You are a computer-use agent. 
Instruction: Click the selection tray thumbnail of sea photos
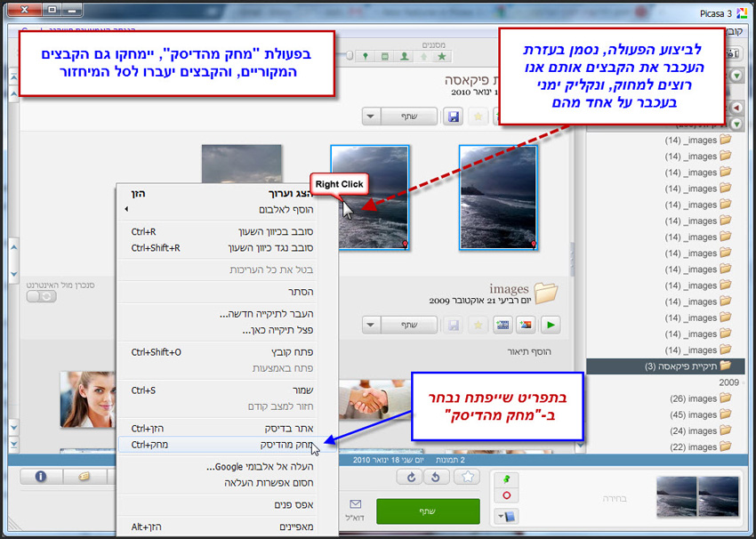(x=697, y=496)
